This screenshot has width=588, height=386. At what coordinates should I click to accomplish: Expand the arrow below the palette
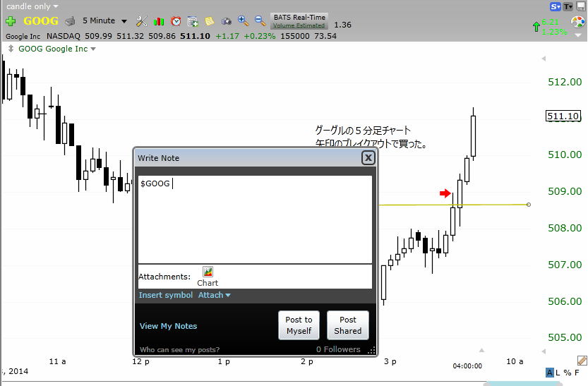[x=578, y=35]
